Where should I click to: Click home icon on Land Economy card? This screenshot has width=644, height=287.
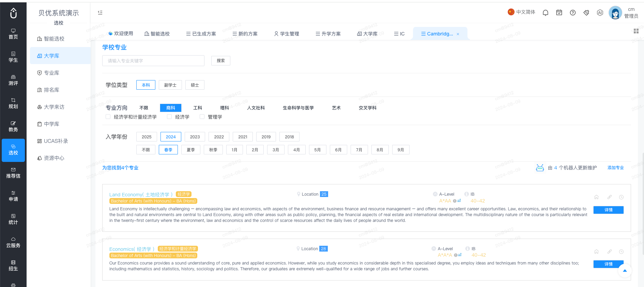click(596, 197)
